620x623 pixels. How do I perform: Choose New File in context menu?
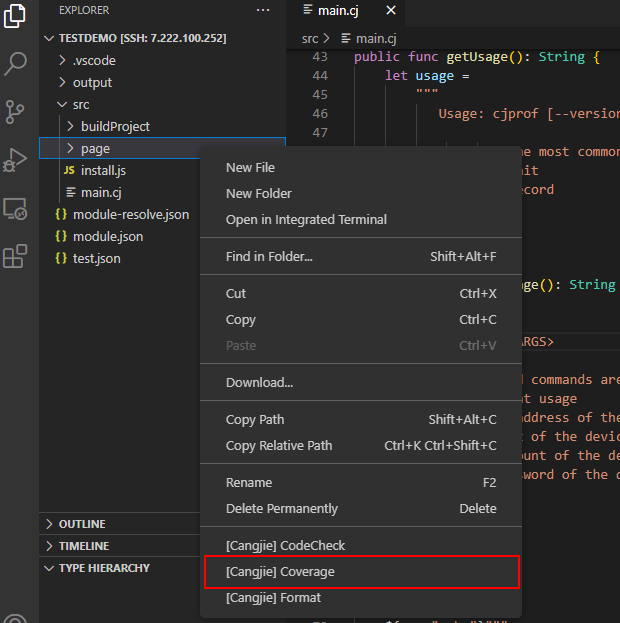tap(250, 168)
